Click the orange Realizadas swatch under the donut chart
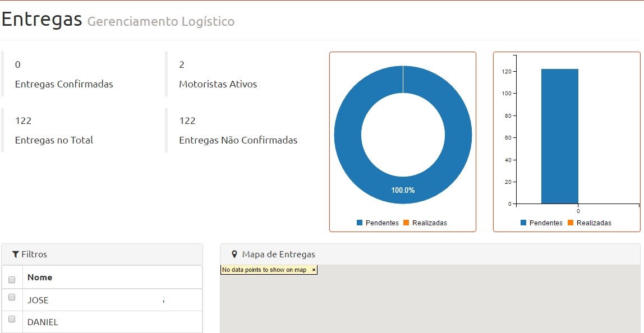 (406, 223)
